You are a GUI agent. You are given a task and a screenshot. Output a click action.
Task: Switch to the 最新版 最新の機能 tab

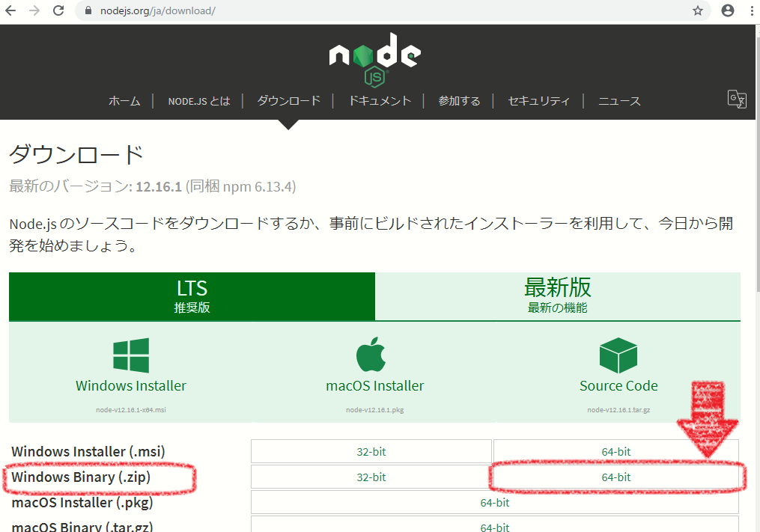[557, 296]
